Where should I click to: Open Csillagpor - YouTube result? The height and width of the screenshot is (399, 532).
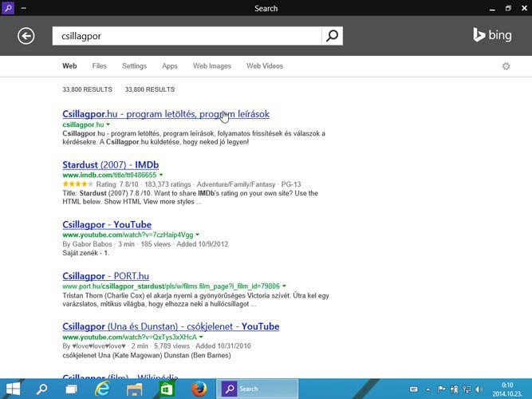pyautogui.click(x=107, y=224)
